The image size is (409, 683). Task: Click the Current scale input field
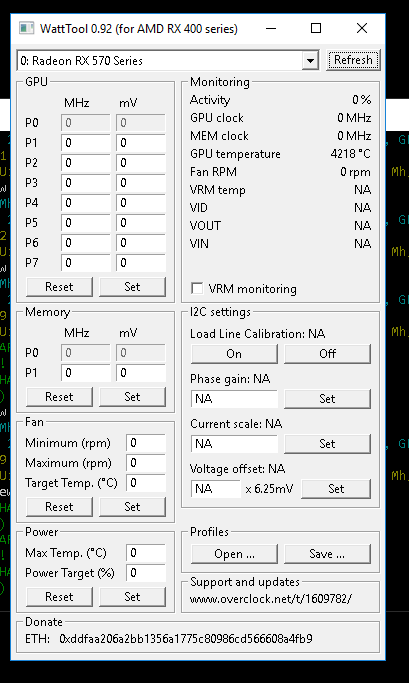[234, 444]
